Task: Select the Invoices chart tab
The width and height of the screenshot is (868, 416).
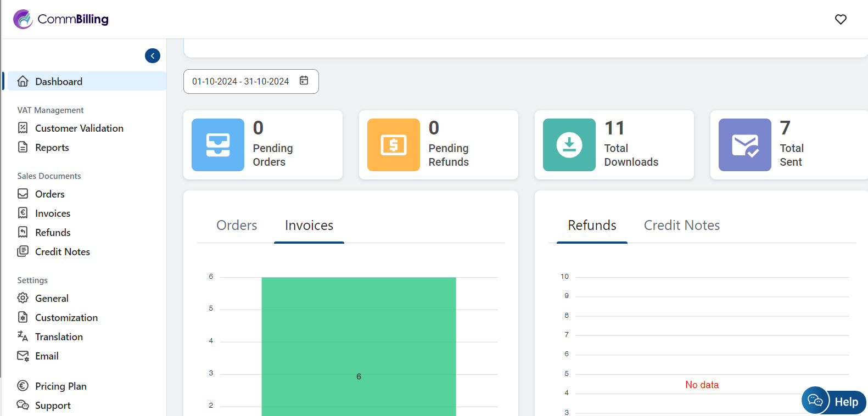Action: click(x=309, y=226)
